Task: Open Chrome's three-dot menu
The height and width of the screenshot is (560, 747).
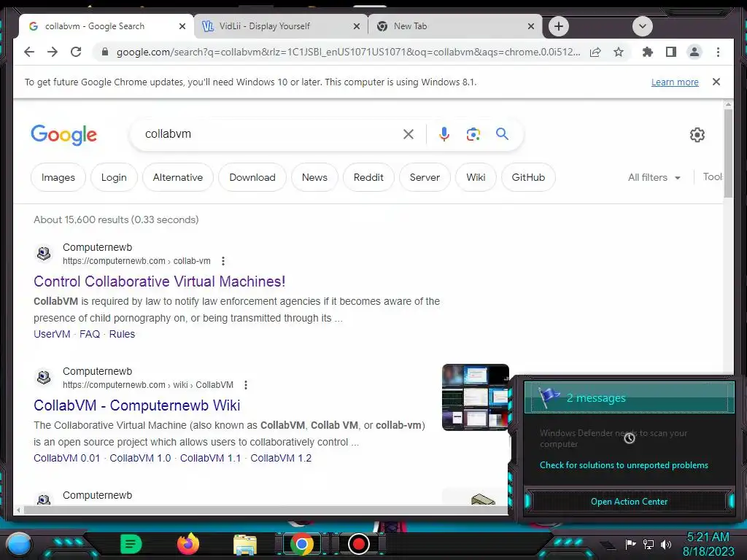Action: click(x=718, y=52)
